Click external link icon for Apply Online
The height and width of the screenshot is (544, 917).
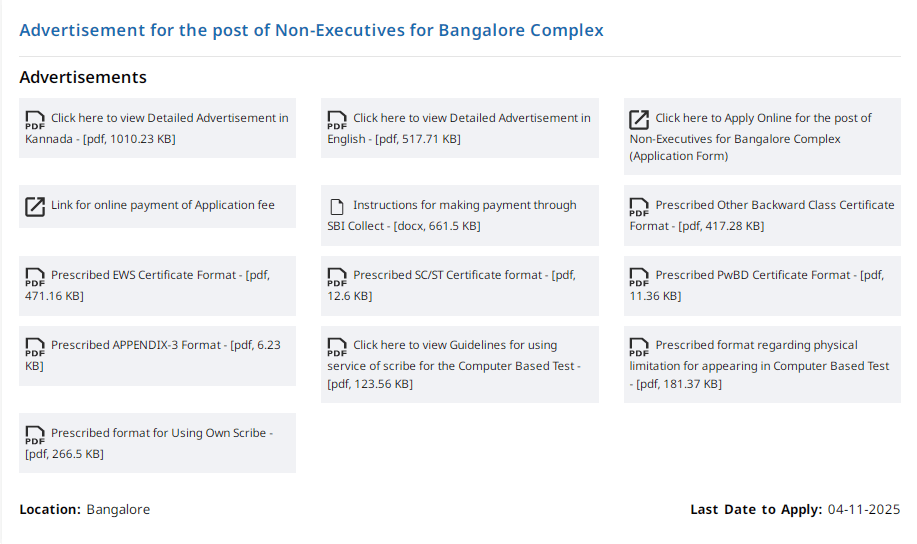click(639, 120)
